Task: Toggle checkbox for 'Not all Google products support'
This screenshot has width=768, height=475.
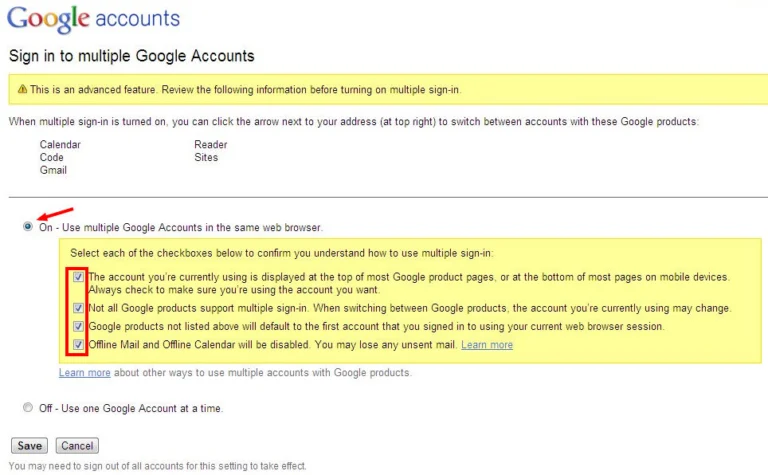Action: [78, 308]
